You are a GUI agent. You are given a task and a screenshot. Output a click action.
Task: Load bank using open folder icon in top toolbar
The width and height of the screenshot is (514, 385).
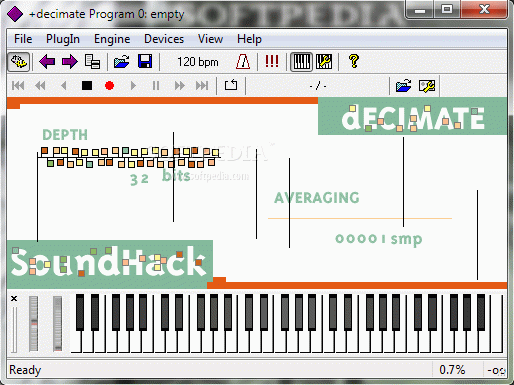tap(121, 62)
